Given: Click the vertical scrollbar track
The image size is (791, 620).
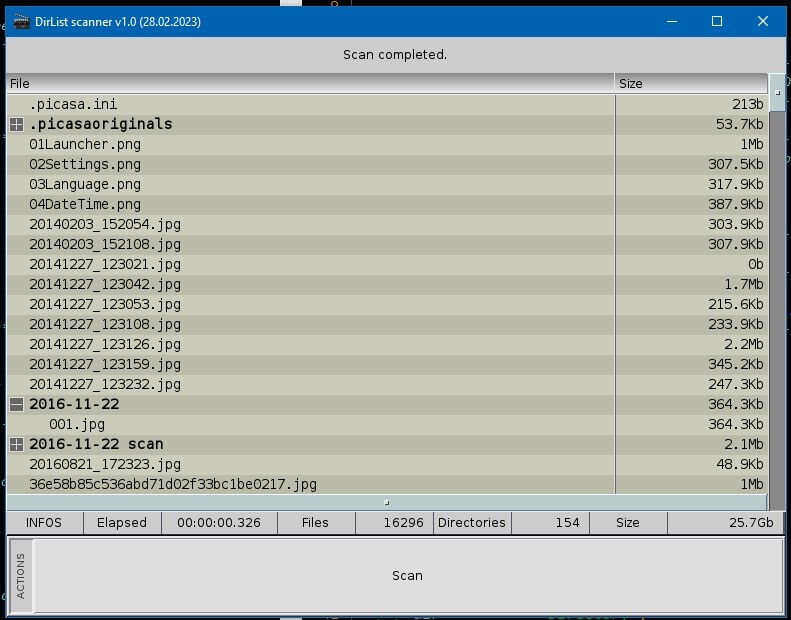Looking at the screenshot, I should [777, 300].
